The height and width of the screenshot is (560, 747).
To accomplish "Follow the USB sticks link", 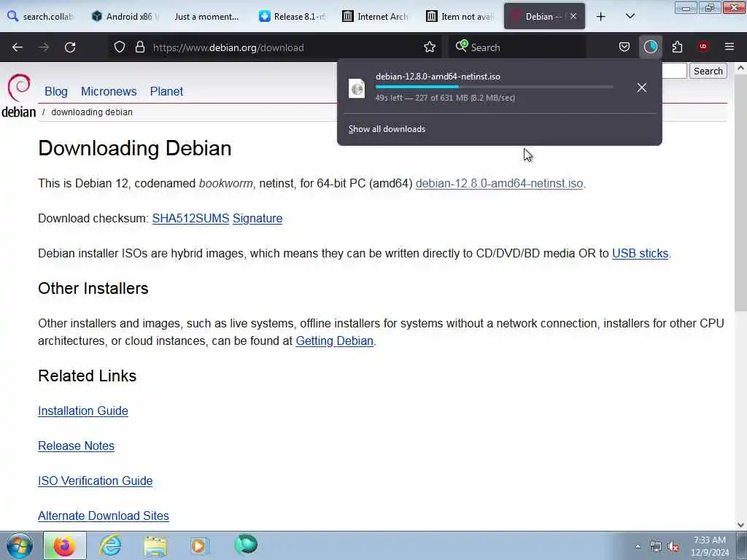I will (640, 253).
